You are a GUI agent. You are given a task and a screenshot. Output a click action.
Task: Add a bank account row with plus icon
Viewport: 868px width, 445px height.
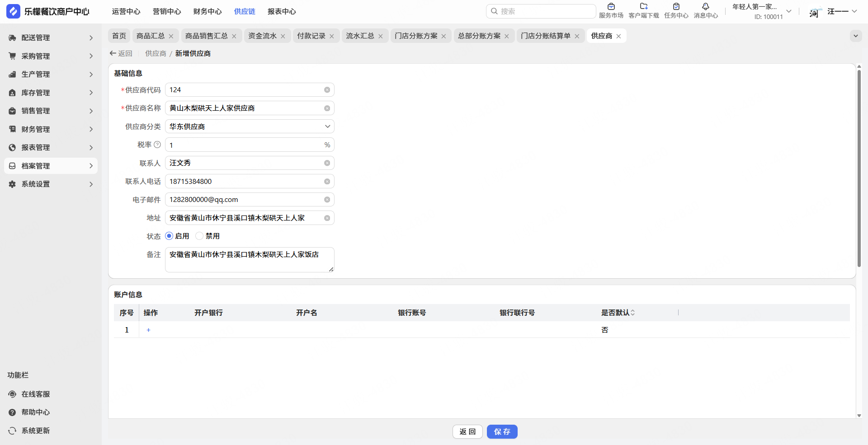(x=148, y=330)
